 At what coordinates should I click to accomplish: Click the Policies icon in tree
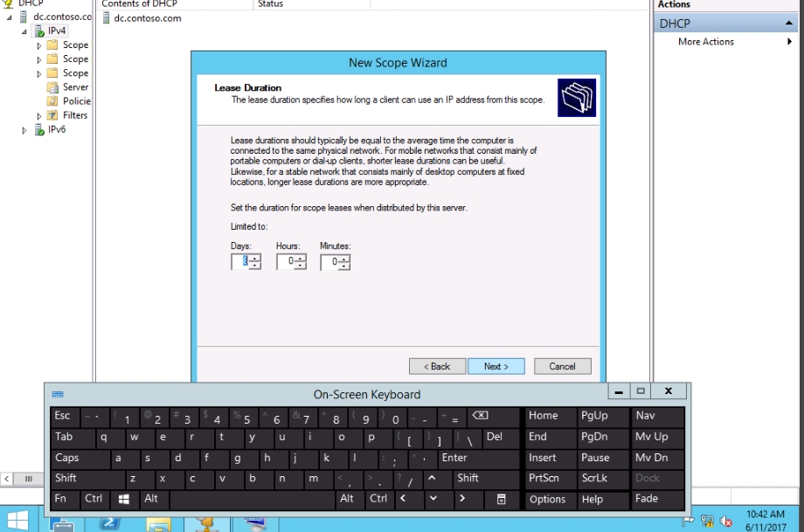pos(52,101)
